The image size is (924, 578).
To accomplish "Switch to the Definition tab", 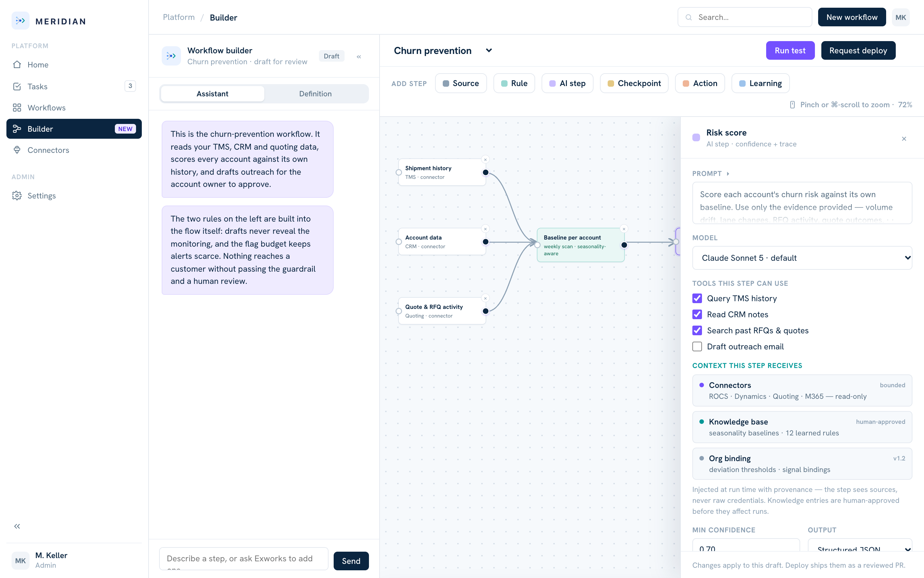I will point(315,94).
